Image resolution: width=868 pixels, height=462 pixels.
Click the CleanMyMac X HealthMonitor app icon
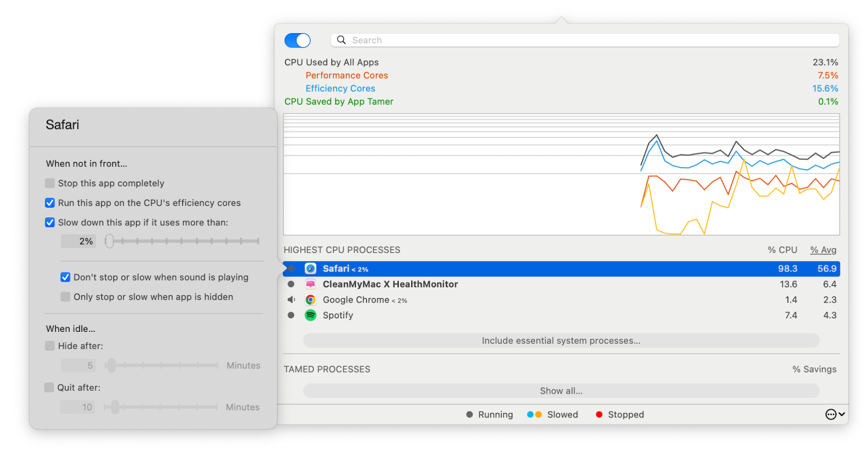310,284
